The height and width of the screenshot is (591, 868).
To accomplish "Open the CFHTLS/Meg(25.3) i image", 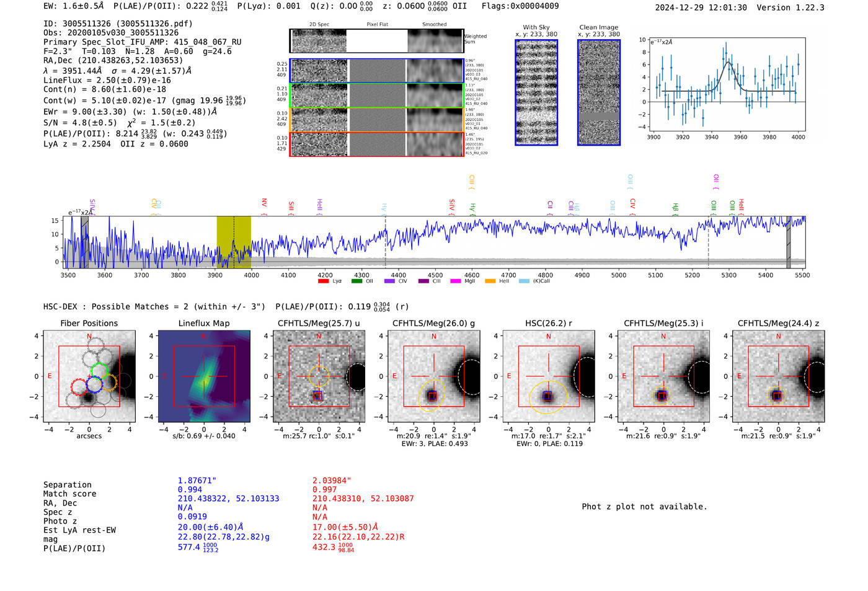I will (663, 376).
